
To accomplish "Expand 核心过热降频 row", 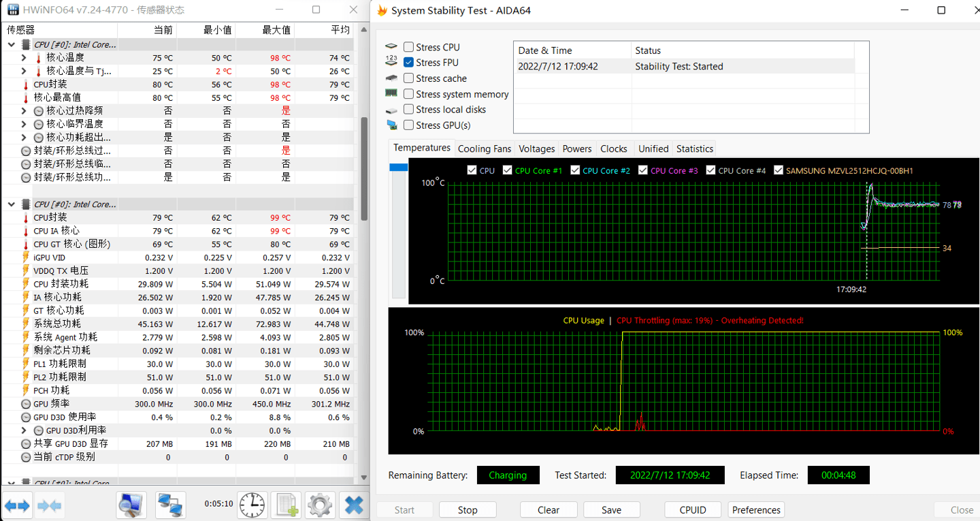I will pyautogui.click(x=24, y=111).
